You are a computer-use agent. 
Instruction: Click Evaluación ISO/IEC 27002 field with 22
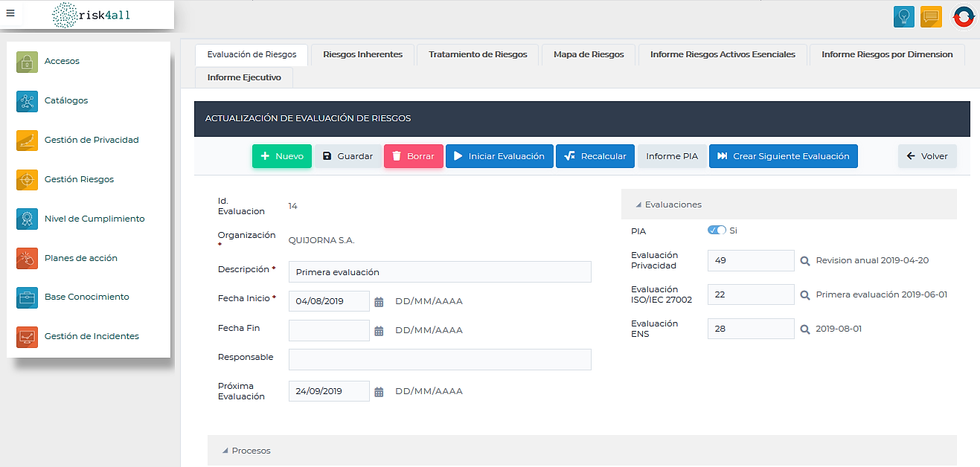751,294
